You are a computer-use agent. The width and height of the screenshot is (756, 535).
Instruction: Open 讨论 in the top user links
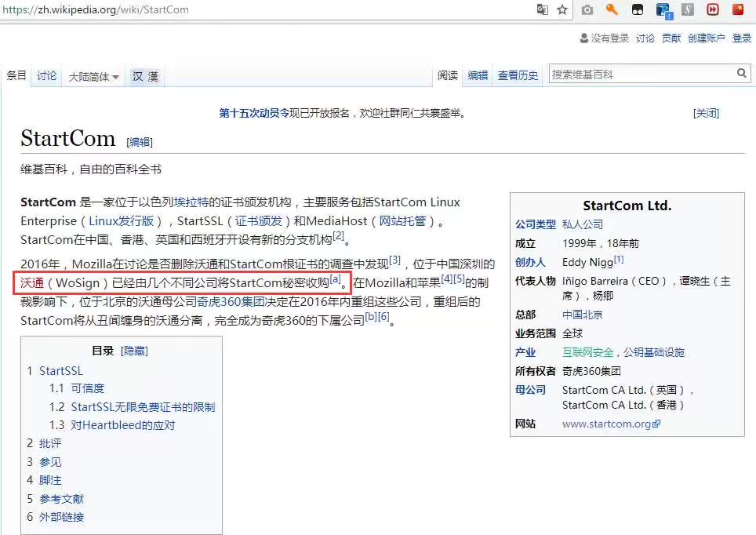[645, 38]
